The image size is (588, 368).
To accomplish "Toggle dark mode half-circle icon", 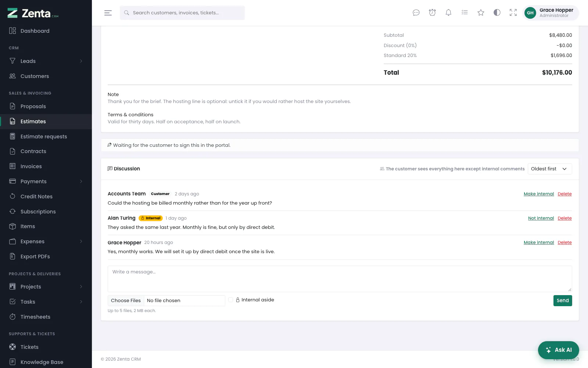I will coord(497,13).
